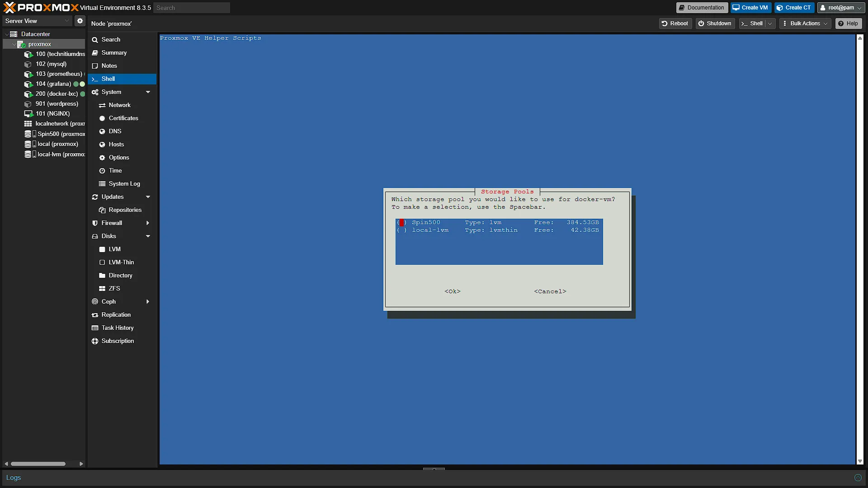The image size is (868, 488).
Task: Open the root@pam user menu
Action: (841, 8)
